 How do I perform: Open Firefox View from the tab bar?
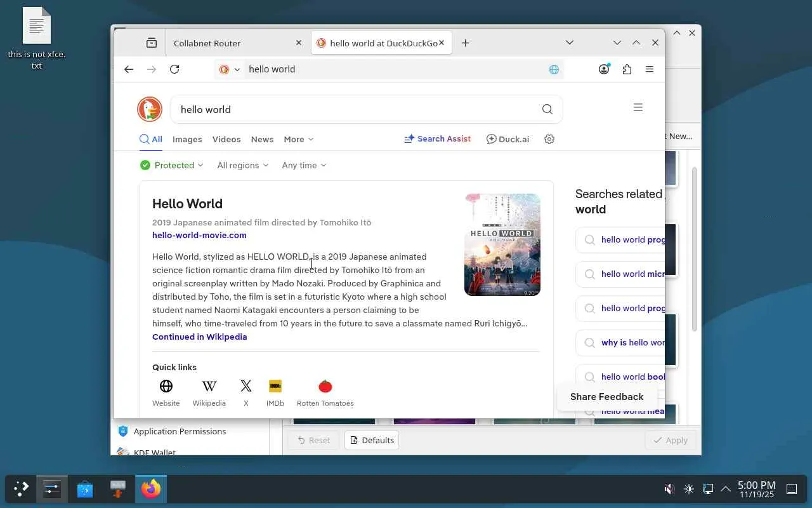click(151, 43)
